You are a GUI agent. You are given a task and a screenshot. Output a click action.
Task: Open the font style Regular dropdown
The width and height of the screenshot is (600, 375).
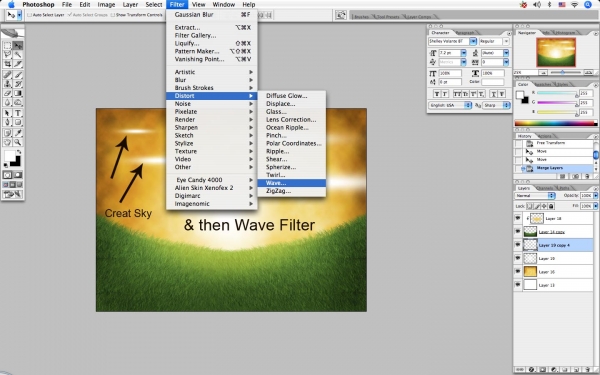(506, 41)
